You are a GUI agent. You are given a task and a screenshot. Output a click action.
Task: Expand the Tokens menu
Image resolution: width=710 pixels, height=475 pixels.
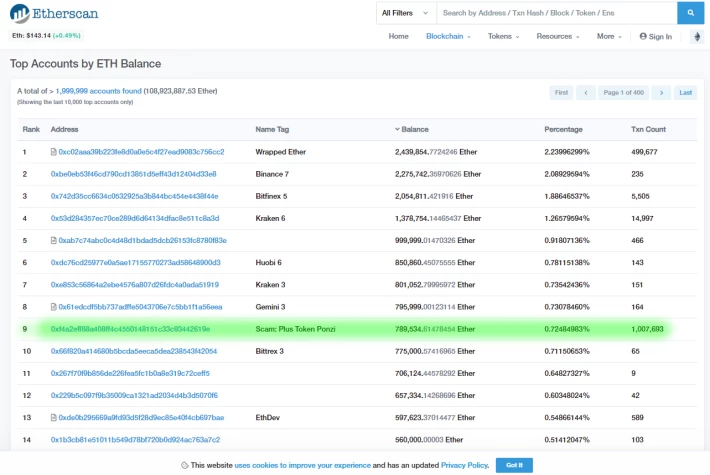coord(503,37)
